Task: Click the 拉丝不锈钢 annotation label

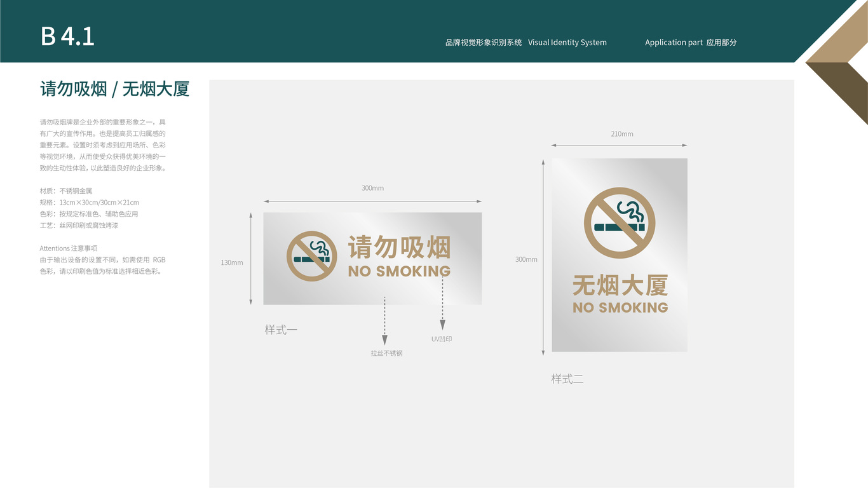Action: click(x=387, y=353)
